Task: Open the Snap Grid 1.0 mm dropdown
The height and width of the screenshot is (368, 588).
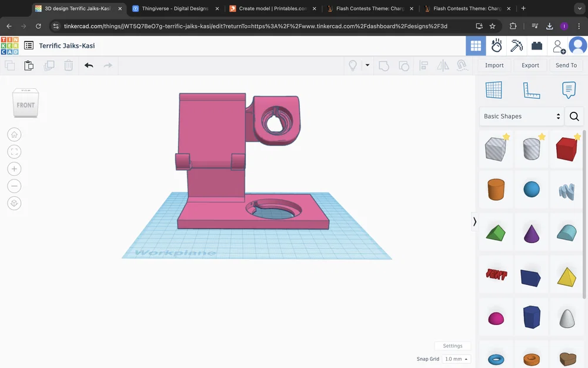Action: click(456, 359)
